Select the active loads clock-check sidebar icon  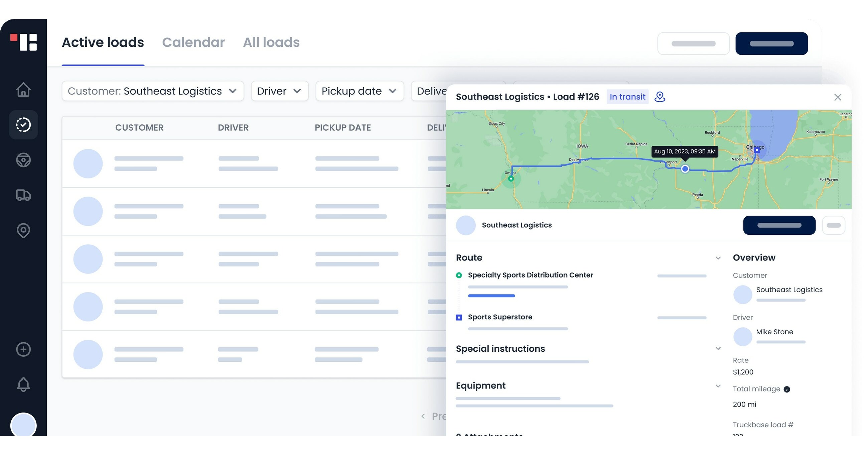pyautogui.click(x=23, y=124)
